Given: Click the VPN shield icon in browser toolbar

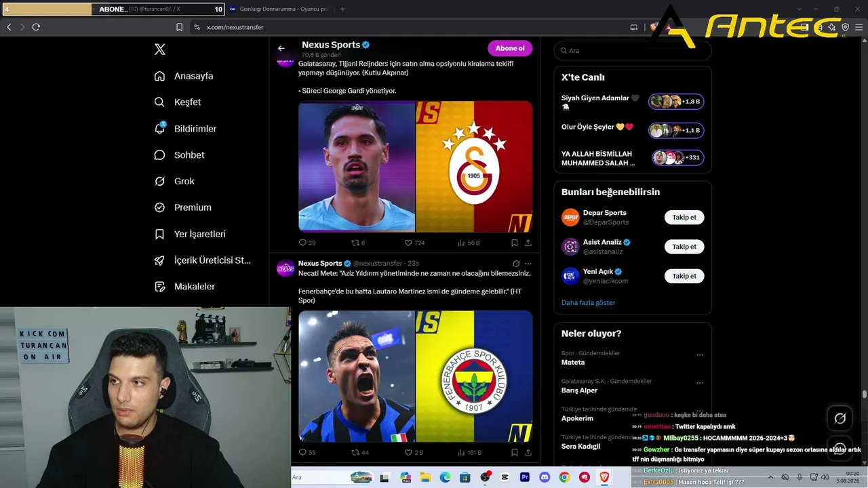Looking at the screenshot, I should pos(845,27).
